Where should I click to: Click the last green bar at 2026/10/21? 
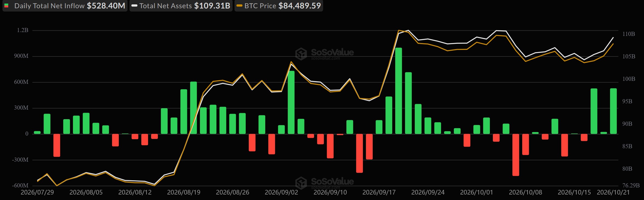(x=613, y=111)
